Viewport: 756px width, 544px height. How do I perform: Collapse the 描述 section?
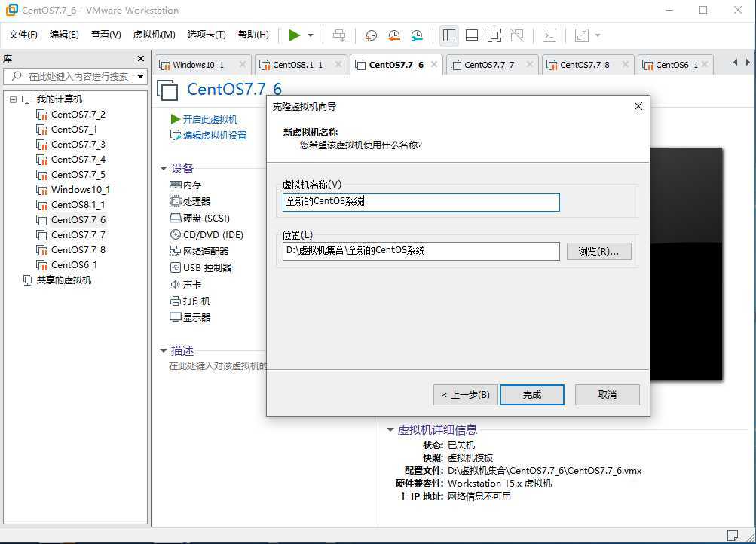[163, 351]
